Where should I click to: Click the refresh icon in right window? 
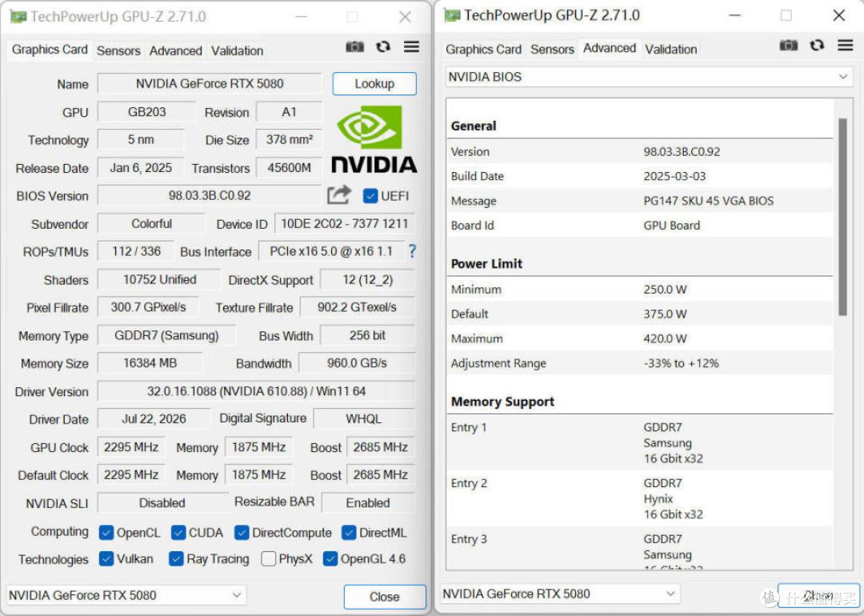(817, 45)
